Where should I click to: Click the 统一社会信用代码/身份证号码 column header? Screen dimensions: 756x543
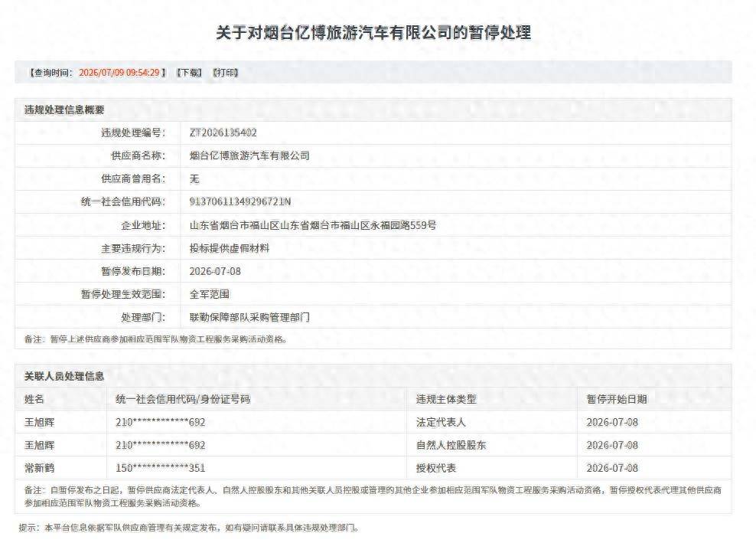pos(183,399)
